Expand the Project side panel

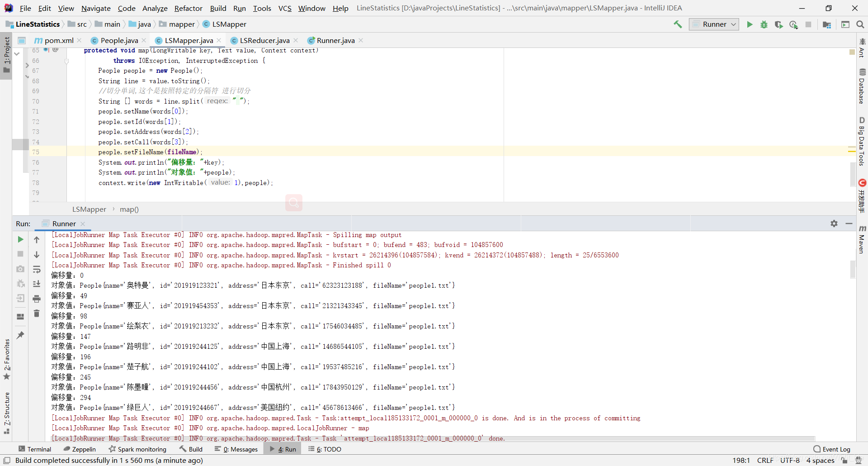tap(6, 55)
